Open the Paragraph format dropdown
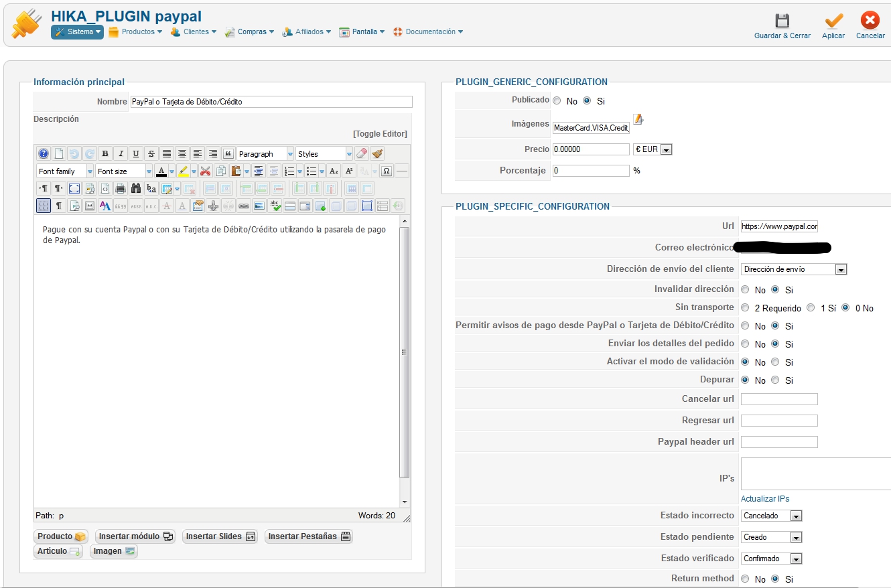 click(x=265, y=153)
